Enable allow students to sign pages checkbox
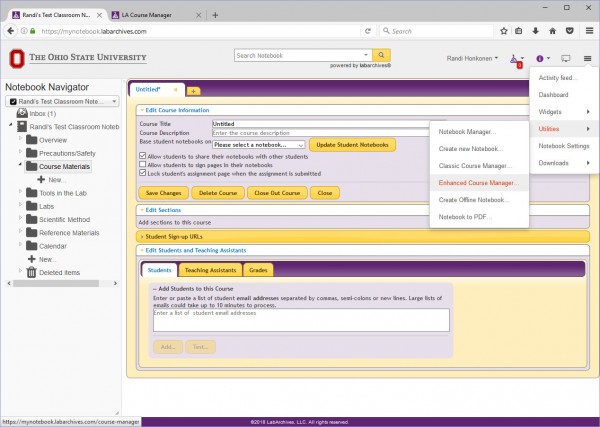This screenshot has height=427, width=600. pyautogui.click(x=143, y=165)
